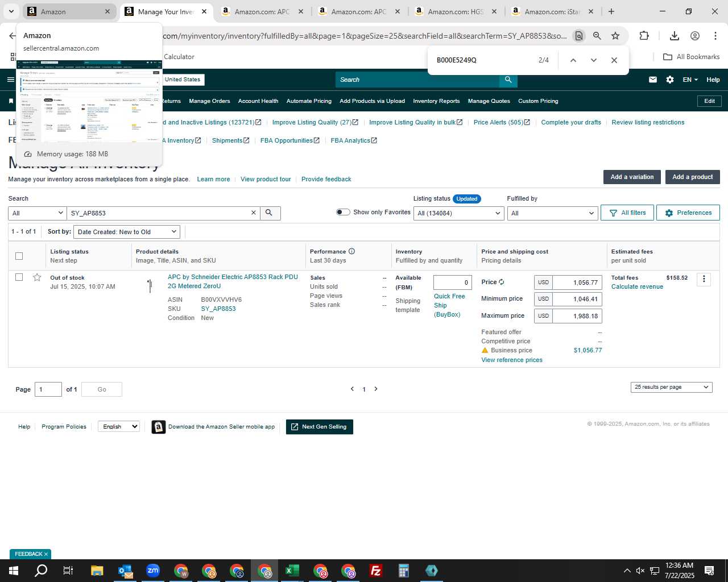Open the English language dropdown in footer

pyautogui.click(x=119, y=426)
